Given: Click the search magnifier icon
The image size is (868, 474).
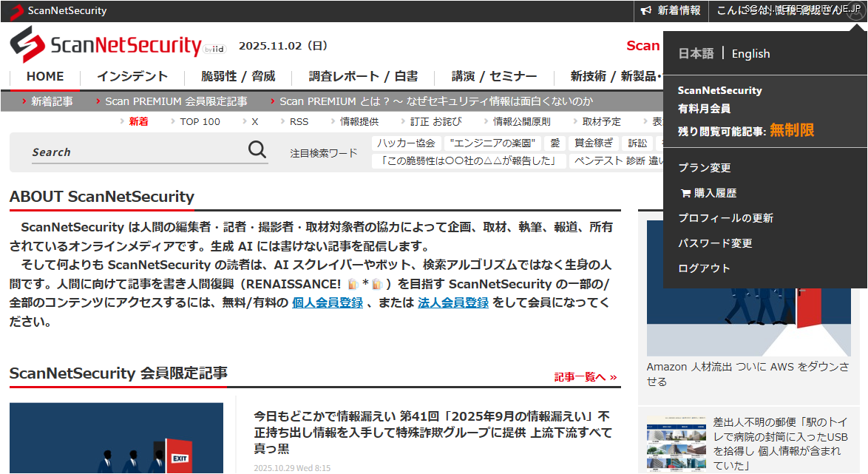Looking at the screenshot, I should [x=257, y=150].
